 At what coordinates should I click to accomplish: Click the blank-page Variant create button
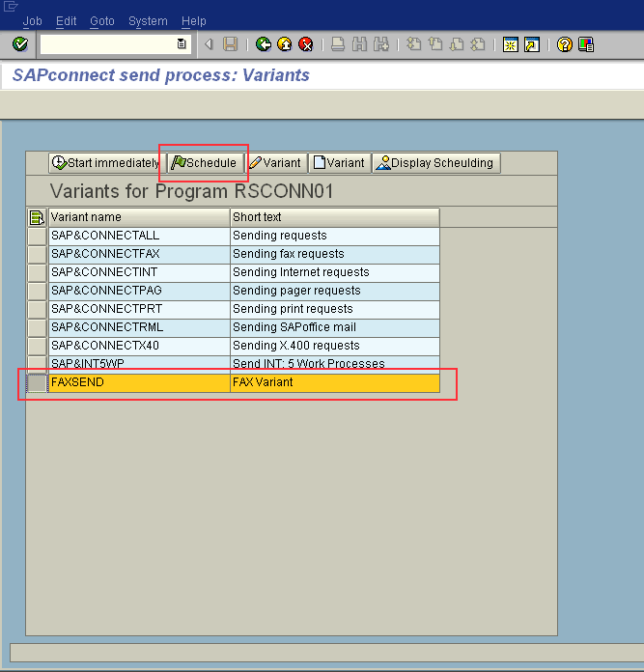pyautogui.click(x=339, y=163)
